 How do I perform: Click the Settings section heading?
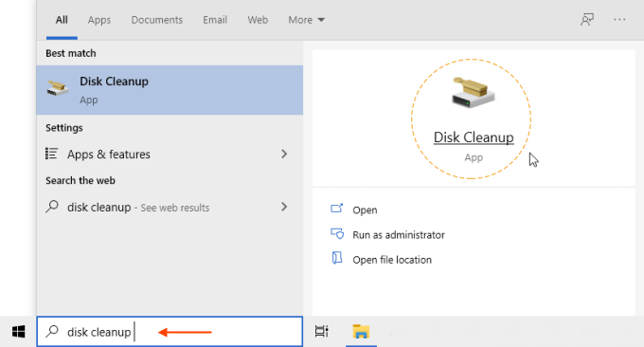click(x=64, y=128)
